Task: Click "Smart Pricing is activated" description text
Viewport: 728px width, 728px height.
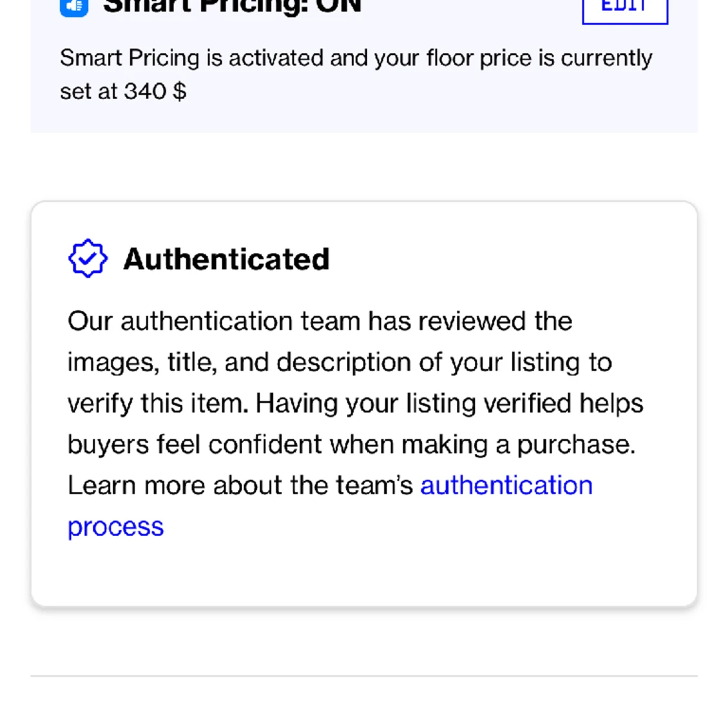Action: [194, 58]
